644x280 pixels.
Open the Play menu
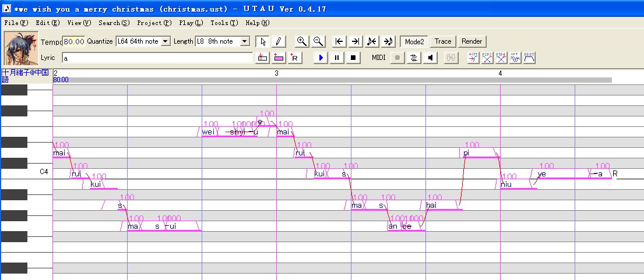tap(191, 23)
